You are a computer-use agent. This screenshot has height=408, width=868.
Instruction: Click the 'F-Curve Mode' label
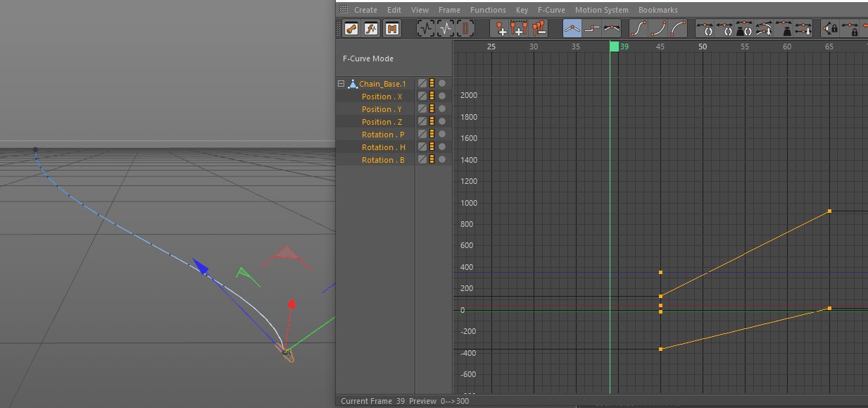coord(368,58)
